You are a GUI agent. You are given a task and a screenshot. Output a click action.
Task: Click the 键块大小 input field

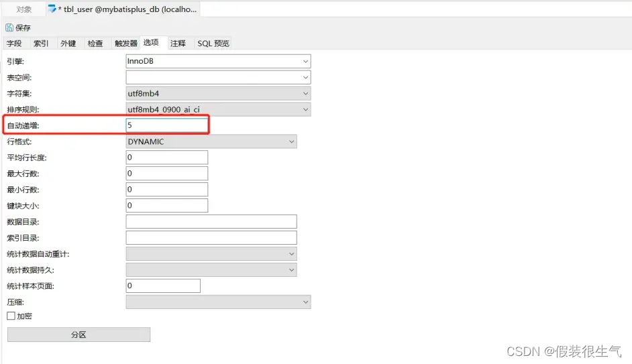click(167, 205)
